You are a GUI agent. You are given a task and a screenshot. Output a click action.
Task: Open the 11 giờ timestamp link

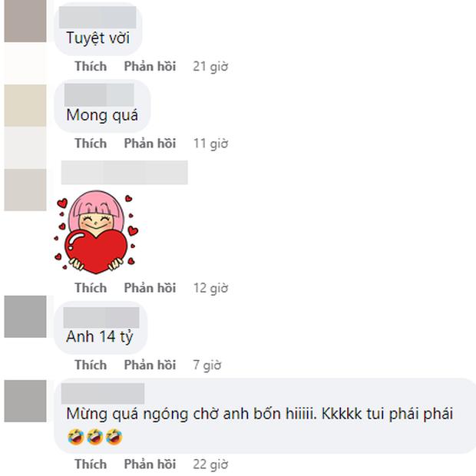[x=210, y=144]
